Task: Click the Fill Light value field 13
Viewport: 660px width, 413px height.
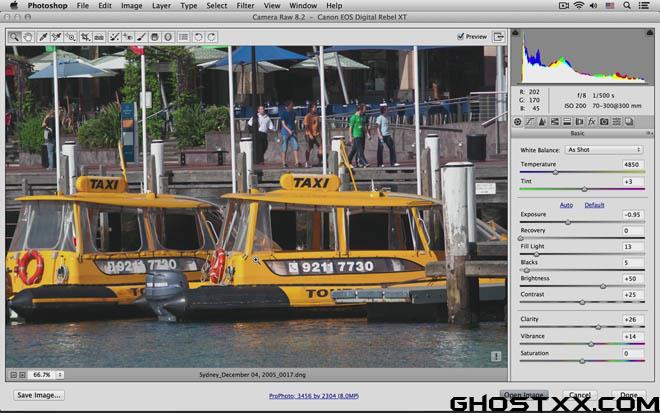Action: tap(633, 247)
